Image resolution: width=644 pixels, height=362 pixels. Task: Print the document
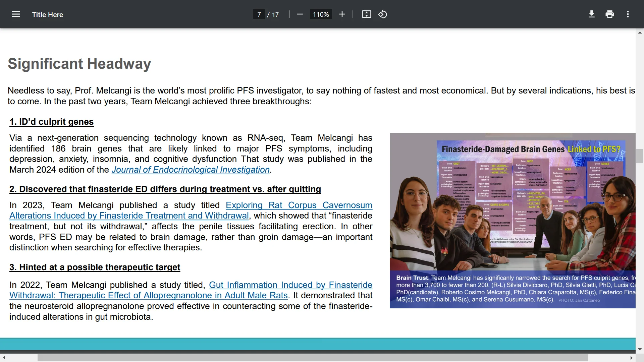pyautogui.click(x=610, y=14)
